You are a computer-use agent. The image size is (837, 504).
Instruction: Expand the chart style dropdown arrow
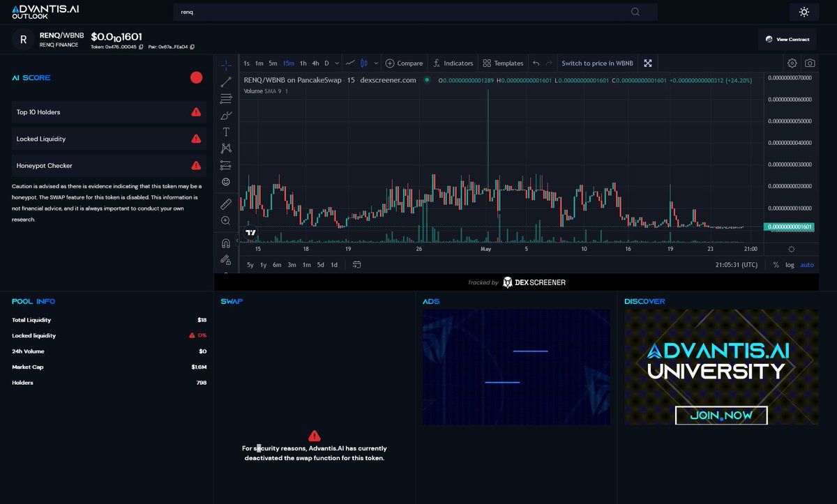[x=376, y=63]
